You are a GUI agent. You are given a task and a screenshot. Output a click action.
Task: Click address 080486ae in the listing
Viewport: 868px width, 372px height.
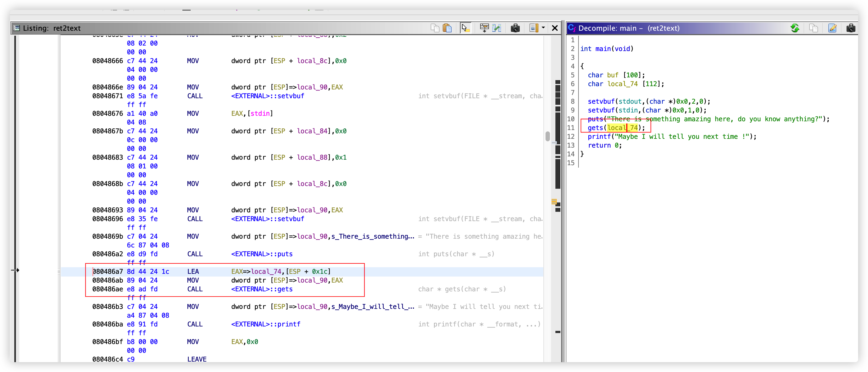107,289
